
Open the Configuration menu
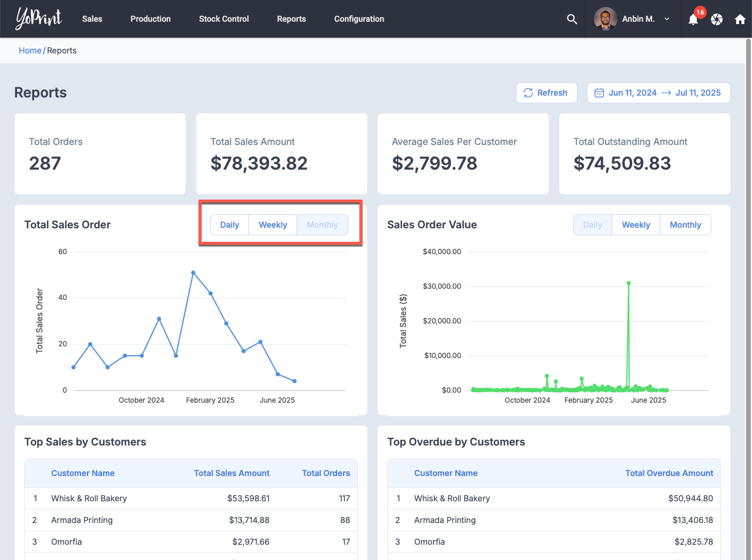[359, 19]
